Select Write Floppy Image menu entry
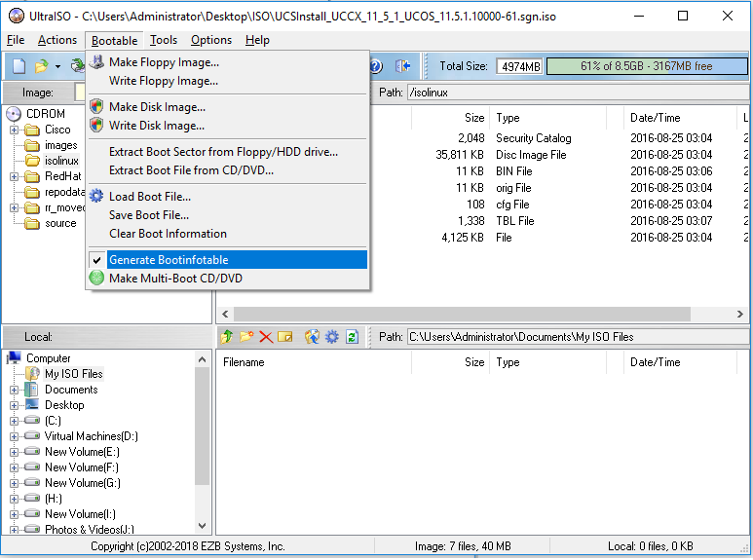The height and width of the screenshot is (560, 753). pos(228,81)
